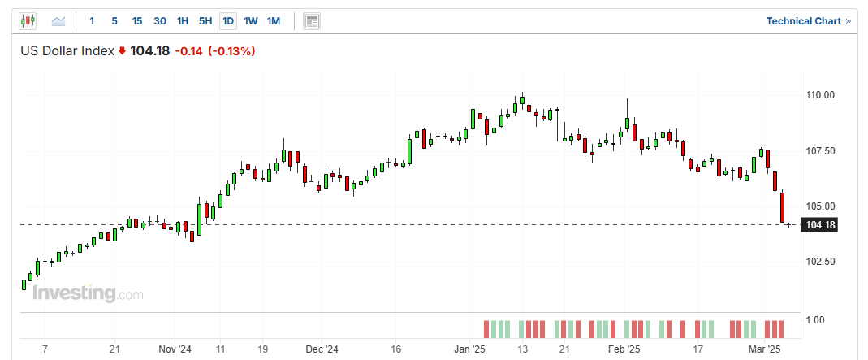Select the 1D daily interval
The image size is (868, 360).
pyautogui.click(x=228, y=21)
